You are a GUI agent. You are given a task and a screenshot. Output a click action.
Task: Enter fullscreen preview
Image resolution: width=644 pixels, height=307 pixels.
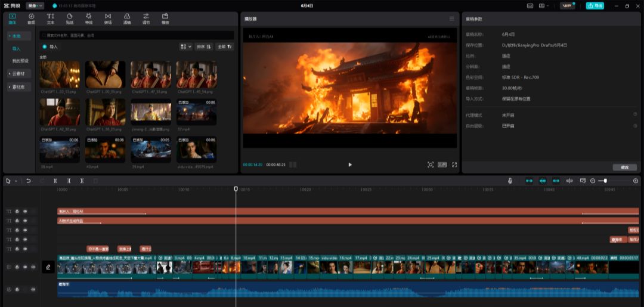coord(454,165)
